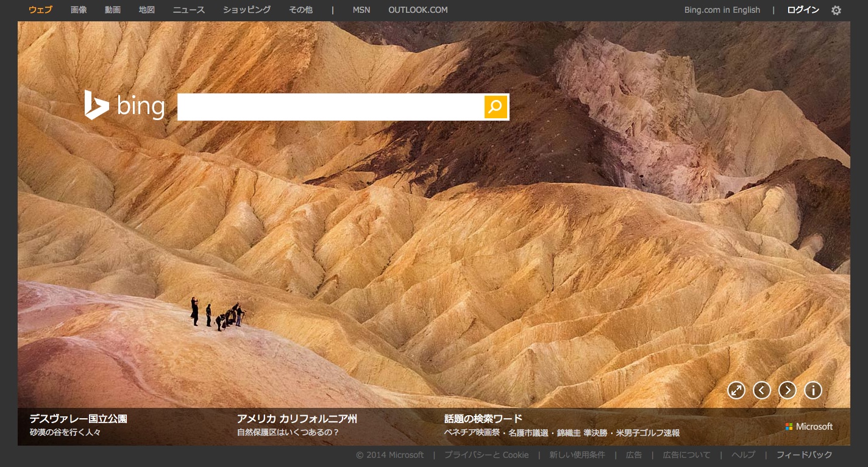Open the 画像 (Images) tab

coord(79,10)
